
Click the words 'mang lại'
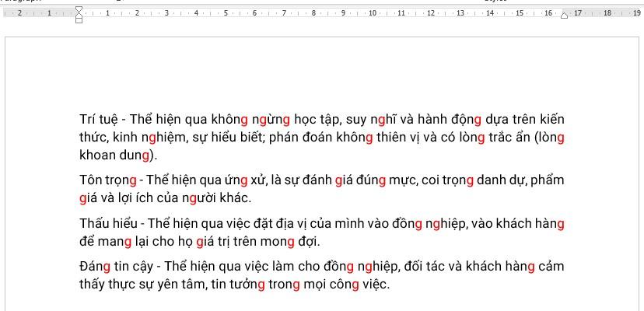[x=123, y=243]
